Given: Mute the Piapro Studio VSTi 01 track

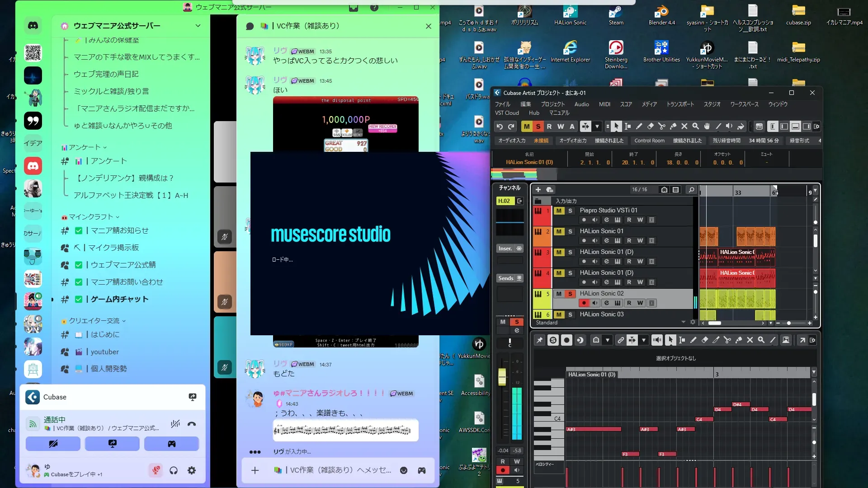Looking at the screenshot, I should click(x=559, y=211).
